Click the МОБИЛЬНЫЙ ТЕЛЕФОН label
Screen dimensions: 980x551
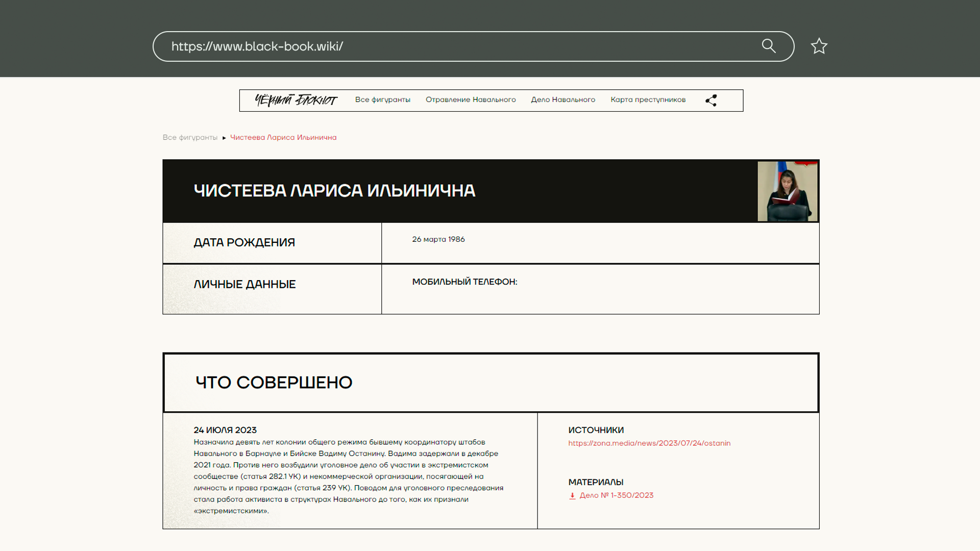[x=464, y=282]
